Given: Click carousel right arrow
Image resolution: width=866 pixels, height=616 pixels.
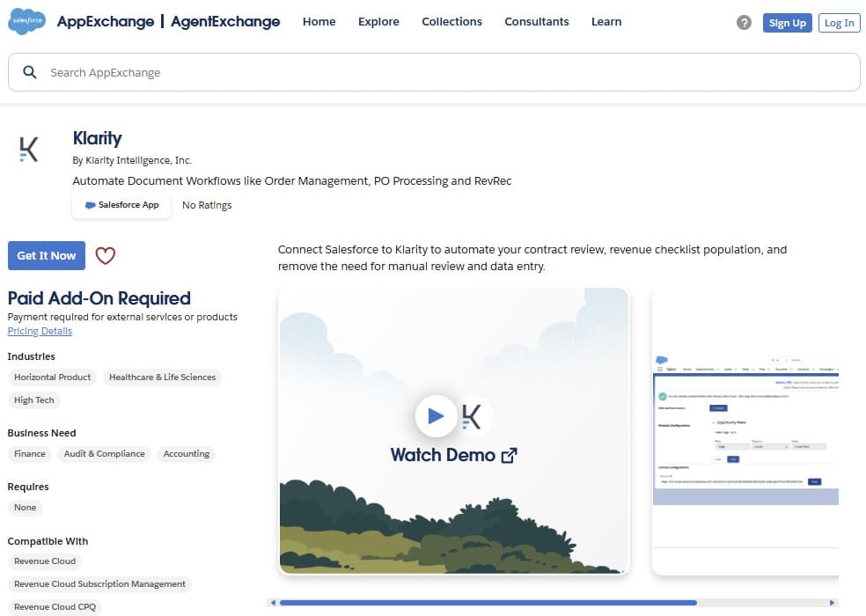Looking at the screenshot, I should coord(833,603).
